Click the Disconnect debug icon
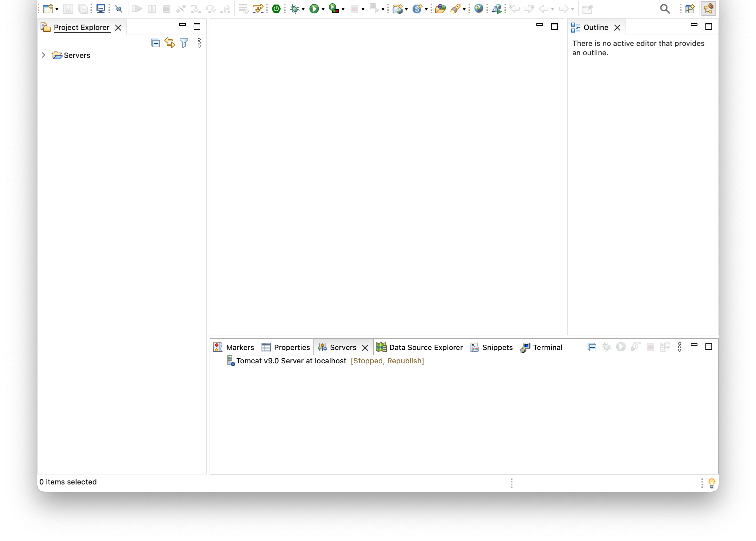756x541 pixels. (181, 9)
